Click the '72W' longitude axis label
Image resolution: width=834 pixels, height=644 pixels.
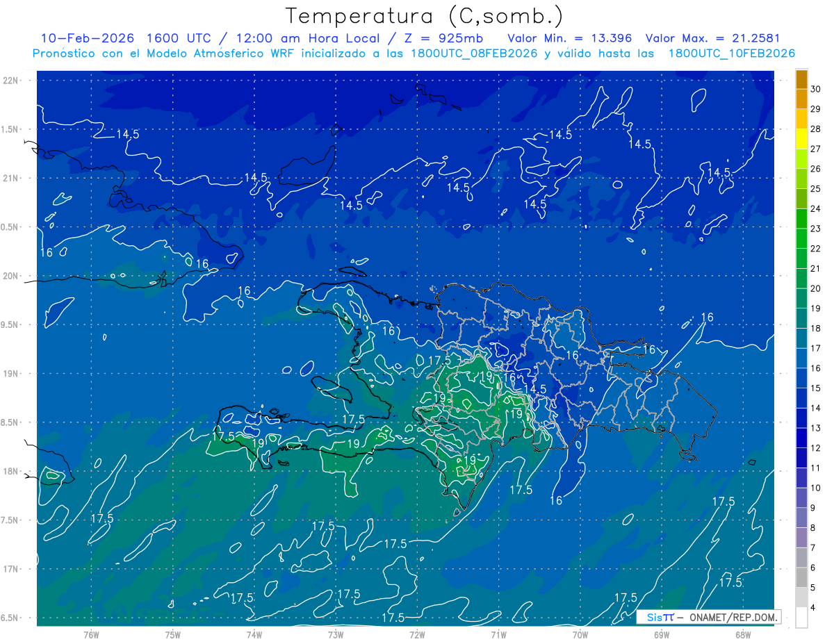pyautogui.click(x=417, y=635)
